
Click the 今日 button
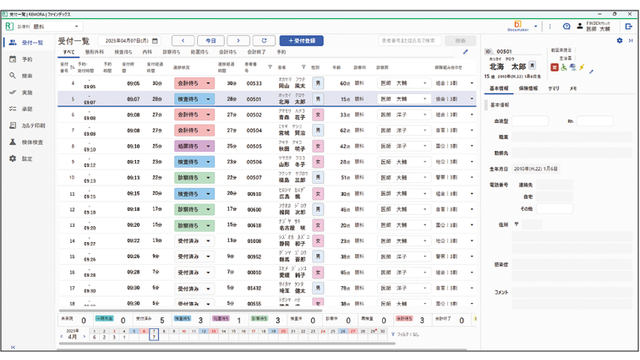click(x=211, y=40)
